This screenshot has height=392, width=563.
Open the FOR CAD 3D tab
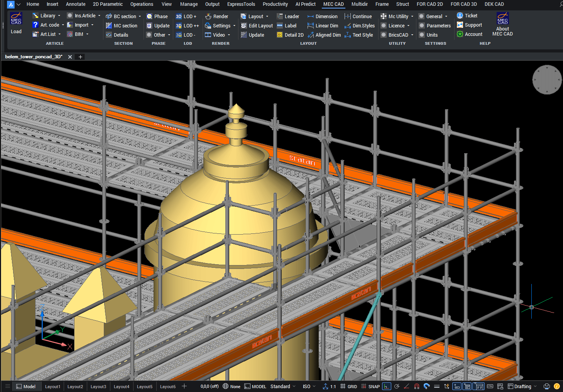click(x=464, y=4)
